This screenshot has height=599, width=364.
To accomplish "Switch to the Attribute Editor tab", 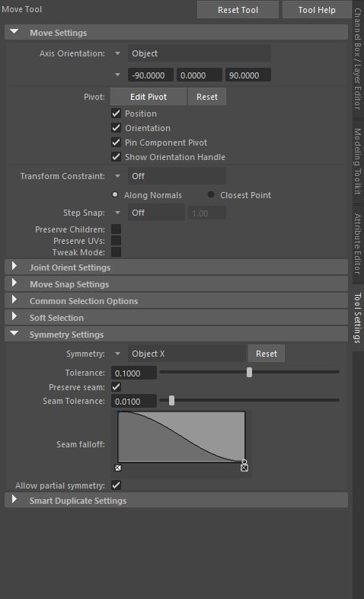I will (x=357, y=244).
